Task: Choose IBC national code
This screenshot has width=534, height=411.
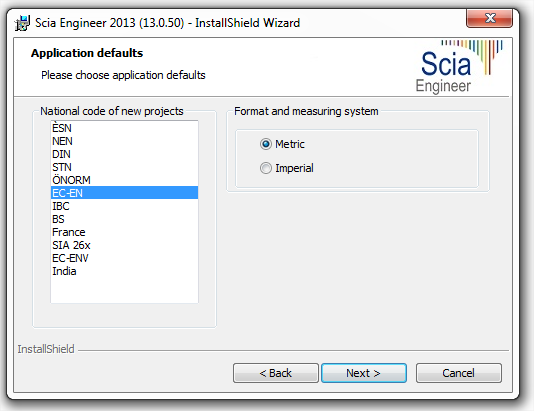Action: coord(124,206)
